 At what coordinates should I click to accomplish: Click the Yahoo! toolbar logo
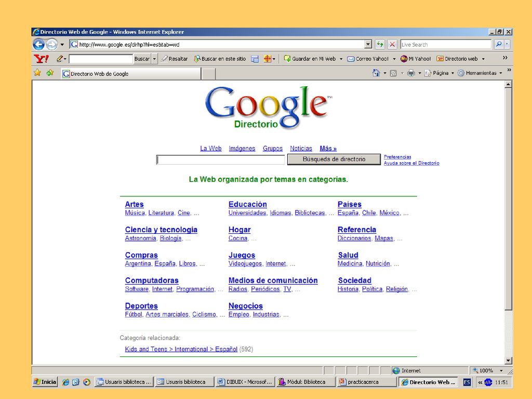click(x=42, y=59)
